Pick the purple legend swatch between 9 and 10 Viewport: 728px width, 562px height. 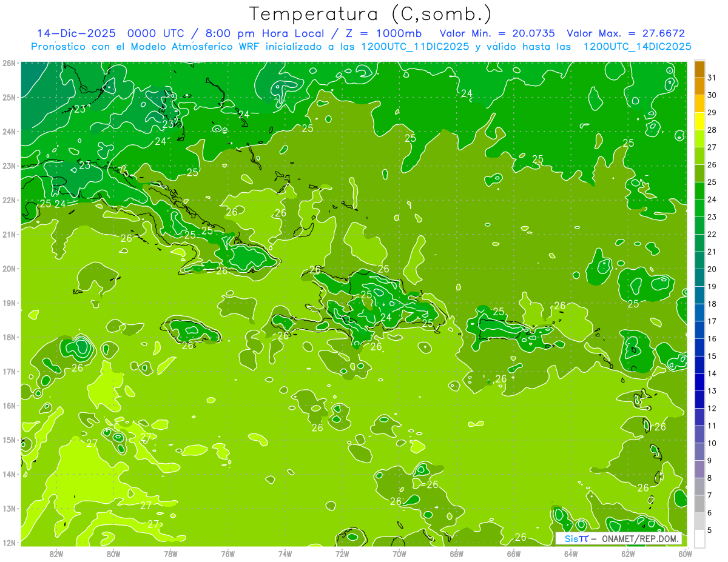[700, 452]
